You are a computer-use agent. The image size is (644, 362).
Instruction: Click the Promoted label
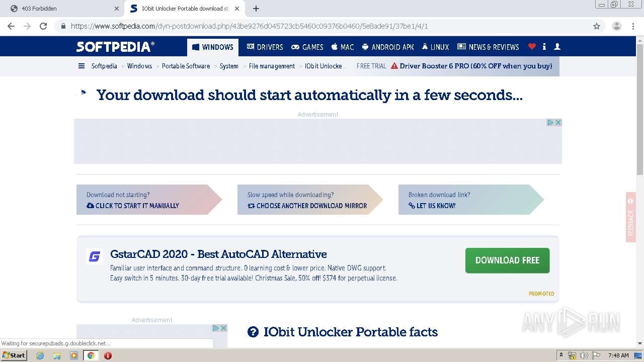pos(541,294)
